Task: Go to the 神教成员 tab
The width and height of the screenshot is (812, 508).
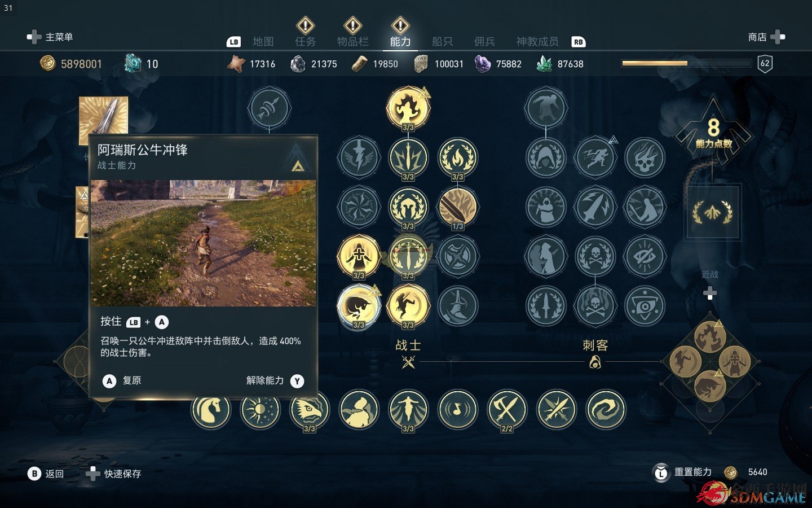Action: [x=537, y=42]
